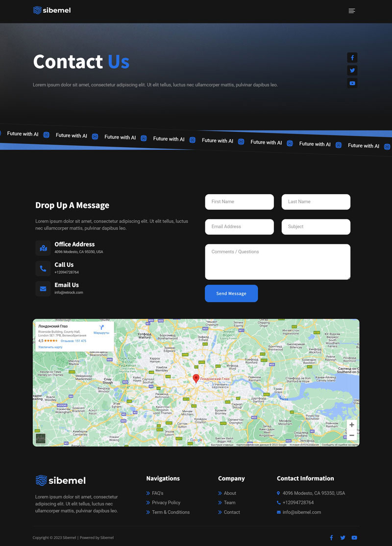Open Facebook icon in hero sidebar

pos(352,57)
